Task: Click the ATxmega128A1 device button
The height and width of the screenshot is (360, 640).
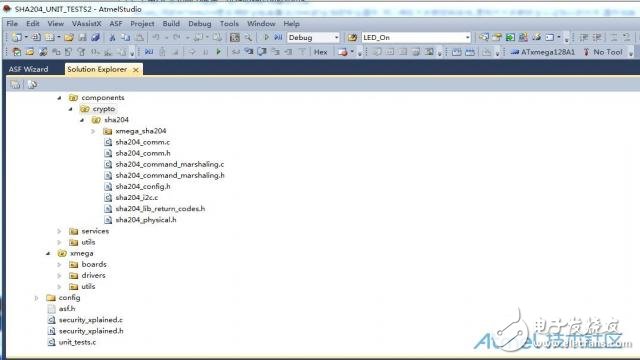Action: [x=542, y=52]
